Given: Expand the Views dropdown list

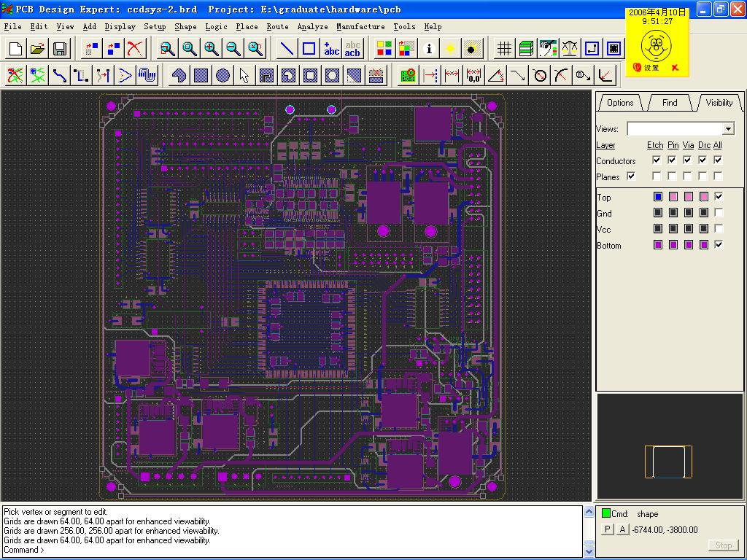Looking at the screenshot, I should point(727,129).
